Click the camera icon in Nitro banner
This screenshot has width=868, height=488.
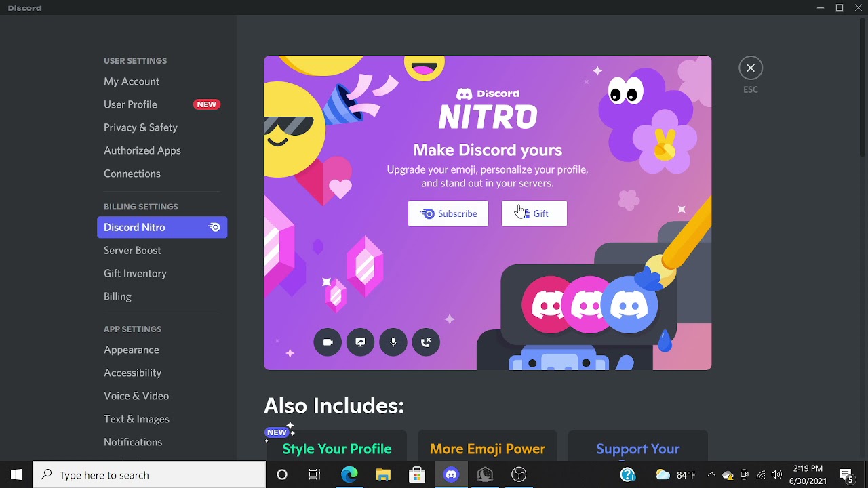(328, 342)
